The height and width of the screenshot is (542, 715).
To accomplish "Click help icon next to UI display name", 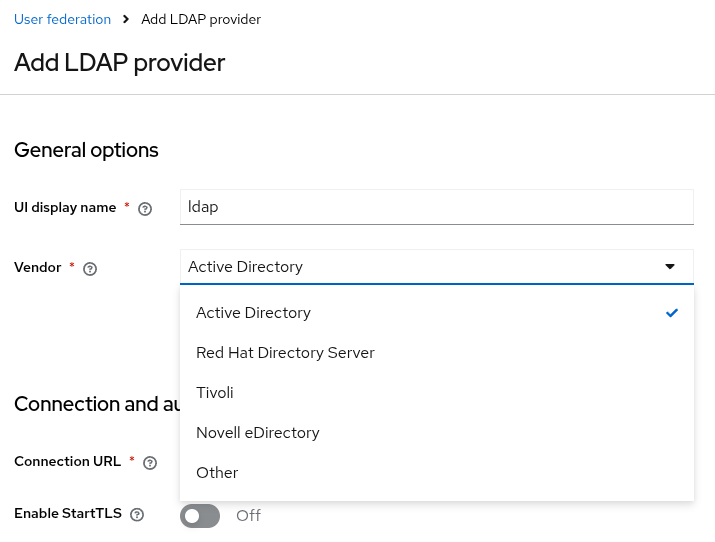I will pyautogui.click(x=145, y=208).
